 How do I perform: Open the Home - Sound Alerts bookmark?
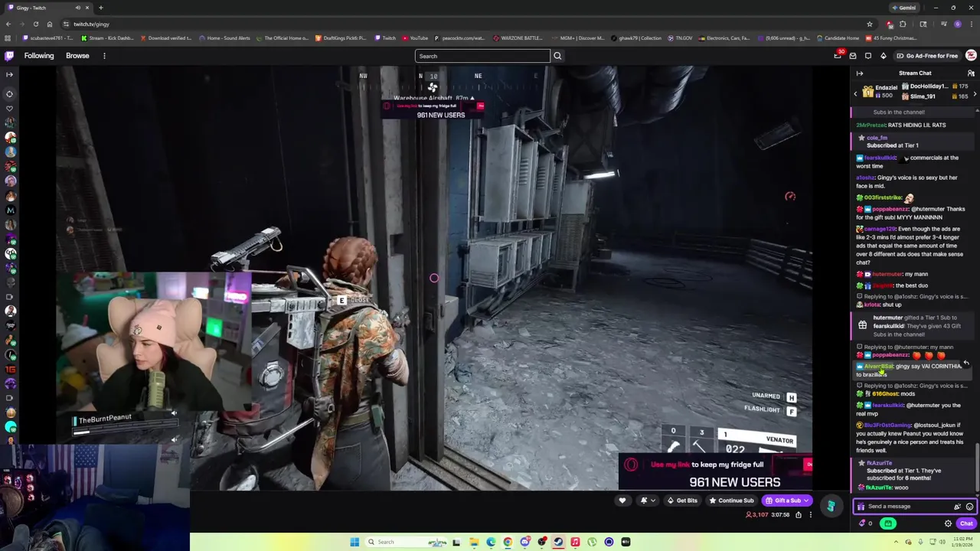pos(224,38)
